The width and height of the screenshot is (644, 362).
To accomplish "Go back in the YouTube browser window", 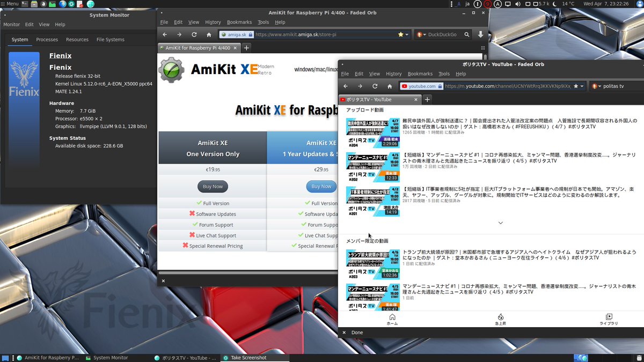I will pos(346,86).
